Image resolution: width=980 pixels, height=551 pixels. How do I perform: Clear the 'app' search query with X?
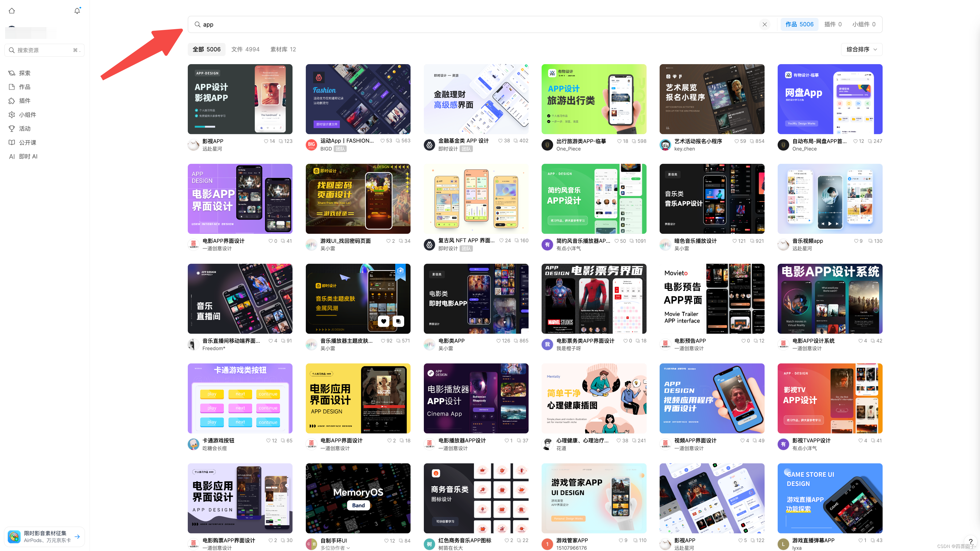point(764,24)
